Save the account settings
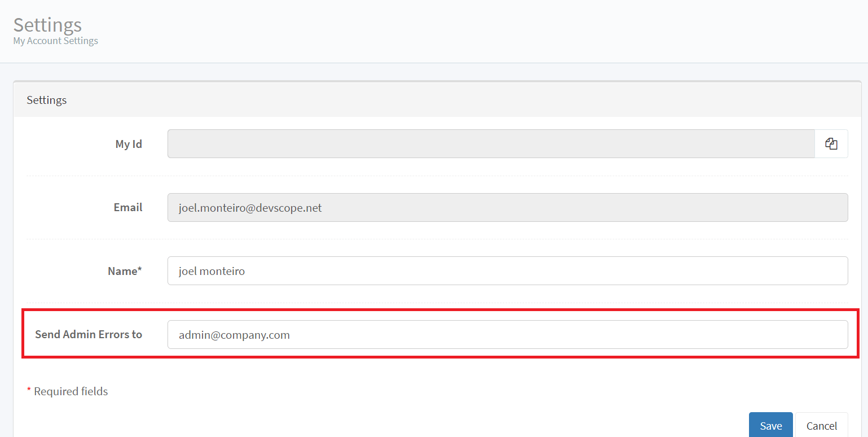 click(x=770, y=425)
